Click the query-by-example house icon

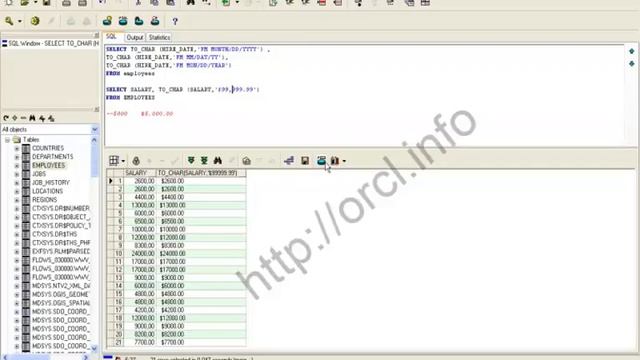246,160
